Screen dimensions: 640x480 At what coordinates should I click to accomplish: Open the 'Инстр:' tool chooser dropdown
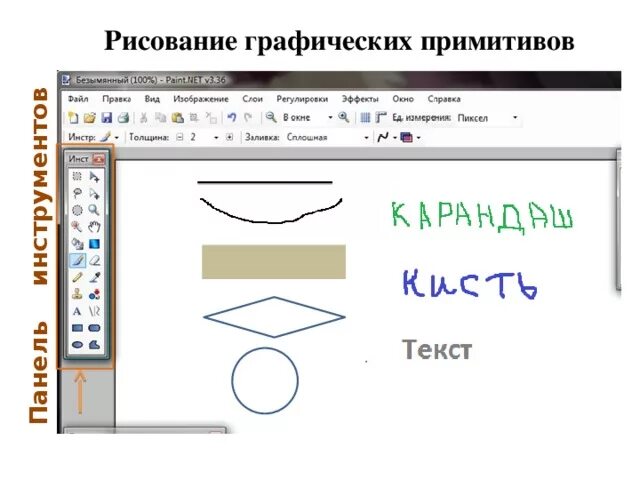(x=117, y=138)
